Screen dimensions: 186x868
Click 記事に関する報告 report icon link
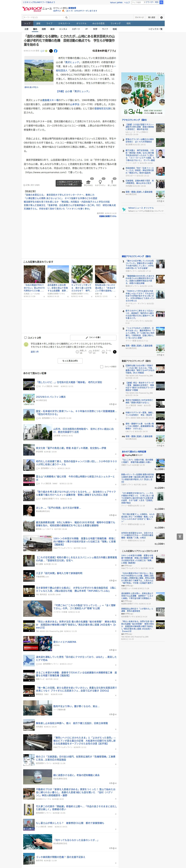(32, 185)
